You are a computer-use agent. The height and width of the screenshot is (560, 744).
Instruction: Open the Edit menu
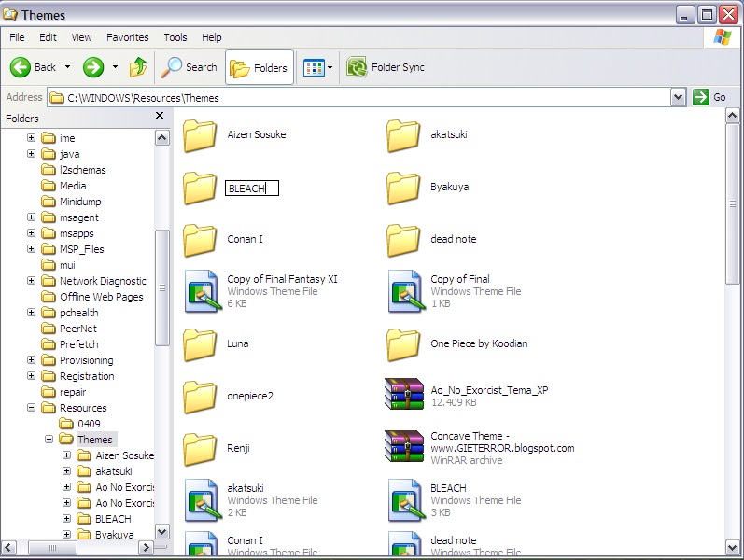[48, 37]
